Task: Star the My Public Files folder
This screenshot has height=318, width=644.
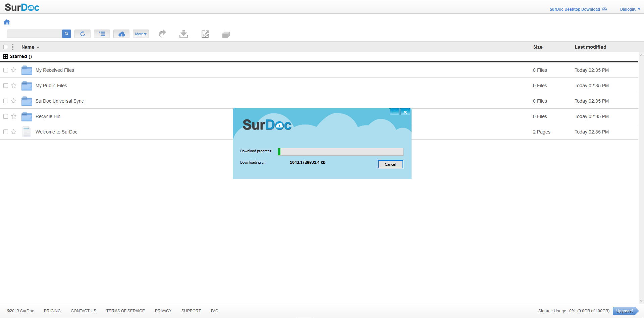Action: pyautogui.click(x=14, y=86)
